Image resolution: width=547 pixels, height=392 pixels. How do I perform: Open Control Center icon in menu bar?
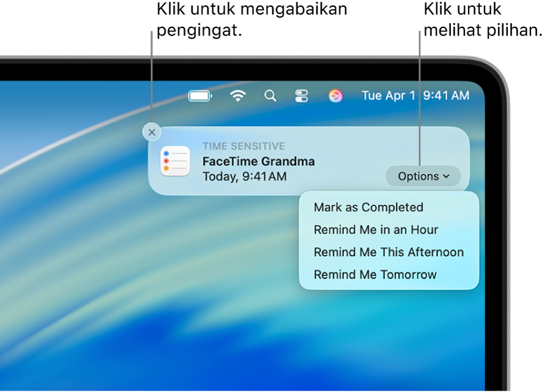302,95
